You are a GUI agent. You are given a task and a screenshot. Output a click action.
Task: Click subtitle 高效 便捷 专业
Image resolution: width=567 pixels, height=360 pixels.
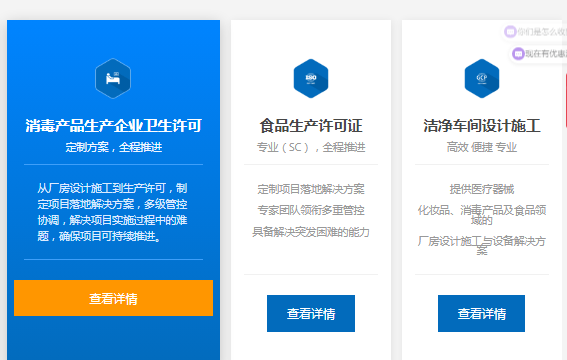(x=482, y=147)
